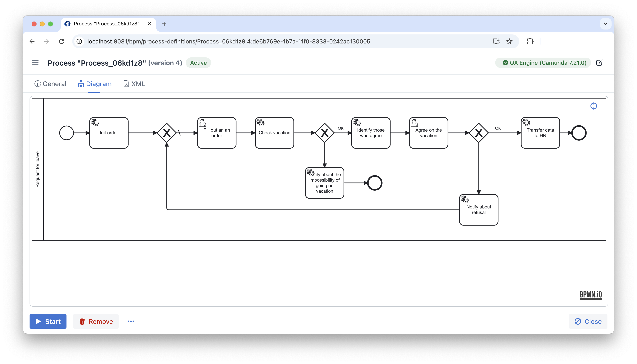Image resolution: width=637 pixels, height=364 pixels.
Task: Switch to the XML tab
Action: coord(134,84)
